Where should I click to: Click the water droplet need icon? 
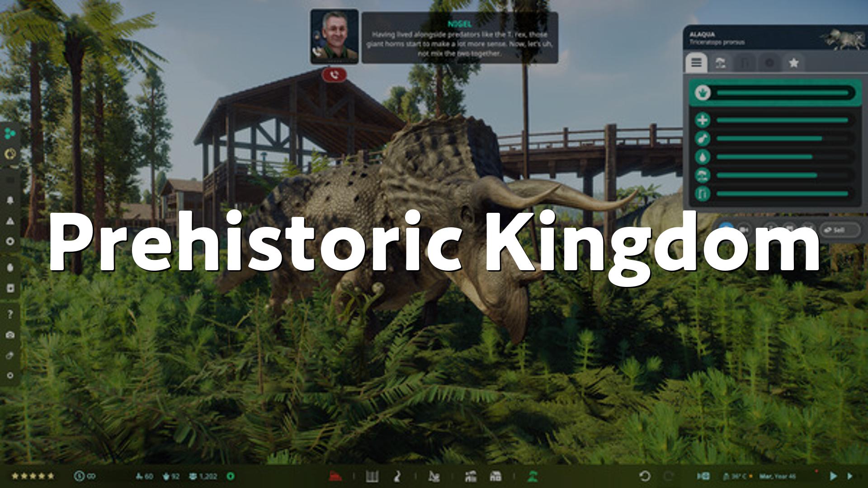(x=703, y=157)
